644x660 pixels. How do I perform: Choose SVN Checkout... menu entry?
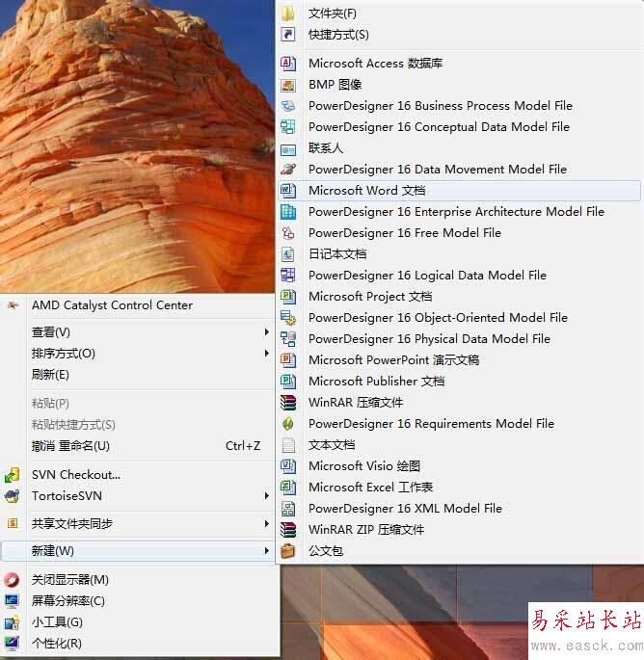pos(138,475)
